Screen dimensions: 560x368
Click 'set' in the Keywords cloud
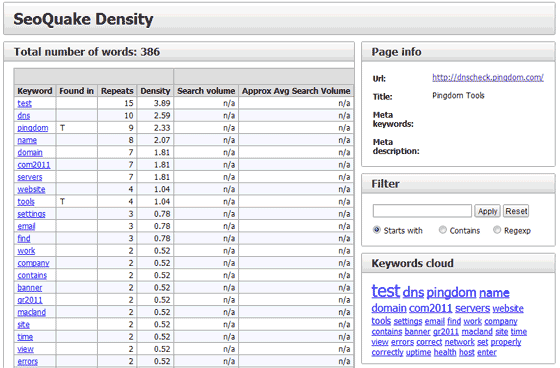[482, 342]
